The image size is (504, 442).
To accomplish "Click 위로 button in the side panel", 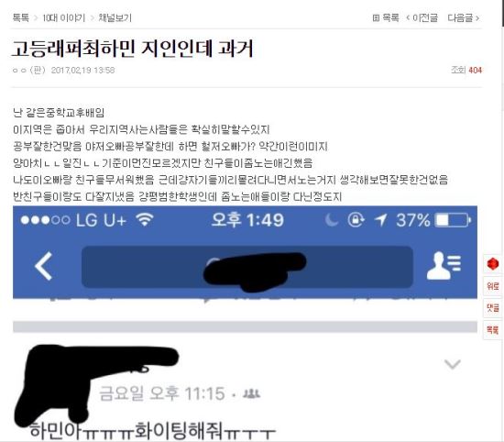I will click(x=493, y=286).
